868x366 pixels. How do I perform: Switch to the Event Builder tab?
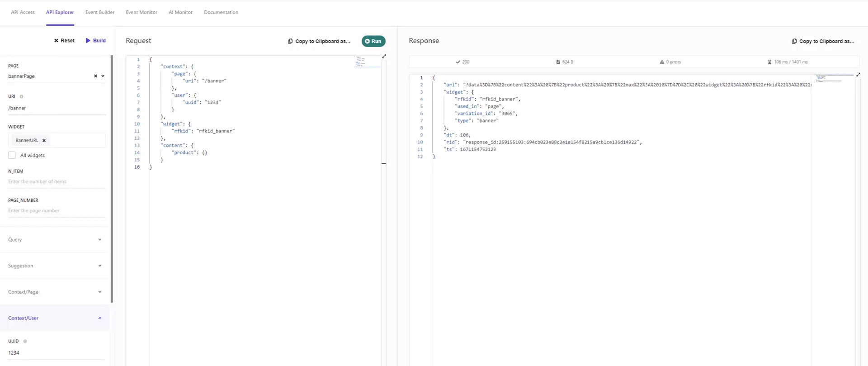point(100,12)
